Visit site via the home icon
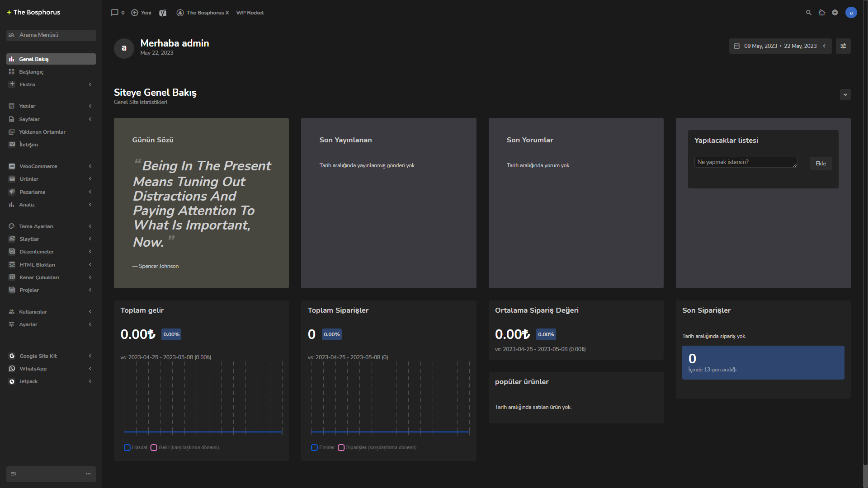Viewport: 868px width, 488px height. click(822, 13)
